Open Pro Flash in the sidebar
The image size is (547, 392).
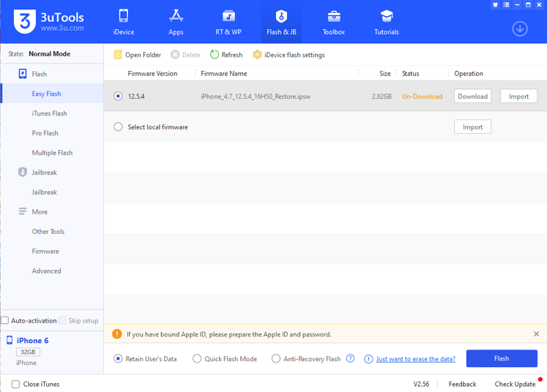click(45, 133)
